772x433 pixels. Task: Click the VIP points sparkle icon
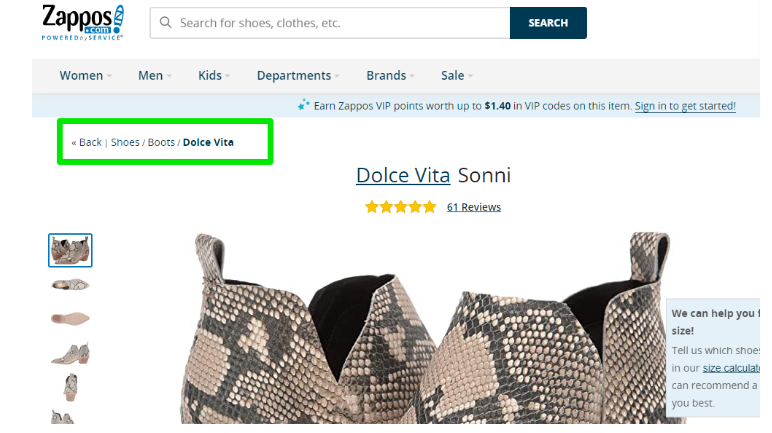point(304,105)
